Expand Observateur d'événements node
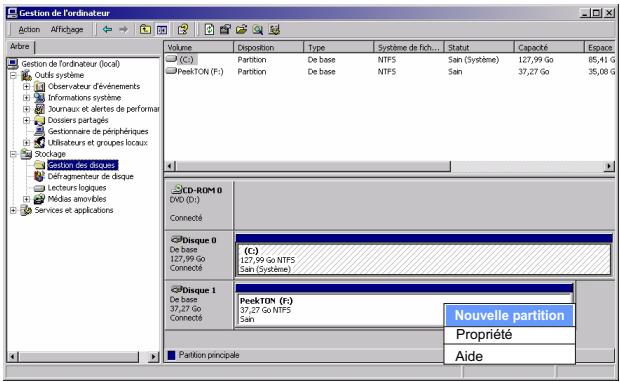This screenshot has width=620, height=382. 26,86
